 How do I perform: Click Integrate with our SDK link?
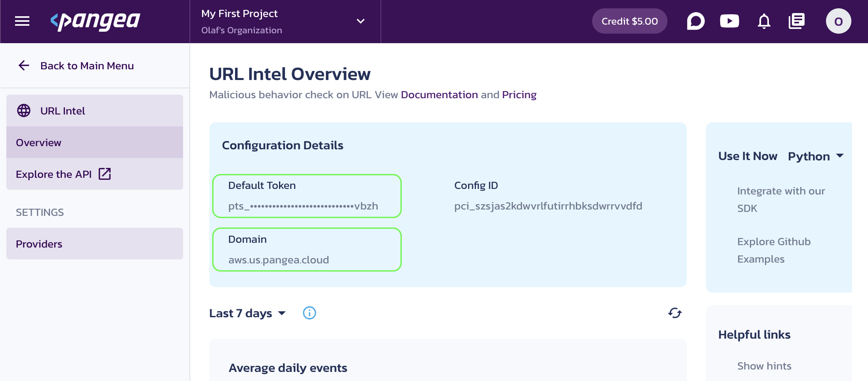781,200
